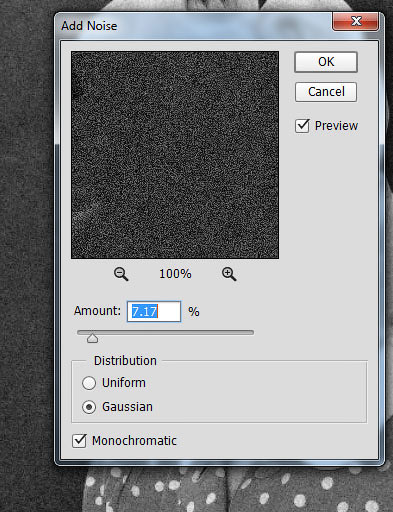Click inside the noise preview thumbnail

[x=175, y=155]
